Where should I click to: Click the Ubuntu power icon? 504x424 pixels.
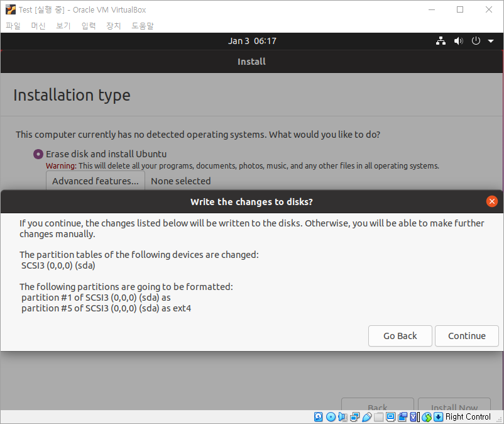click(x=476, y=41)
